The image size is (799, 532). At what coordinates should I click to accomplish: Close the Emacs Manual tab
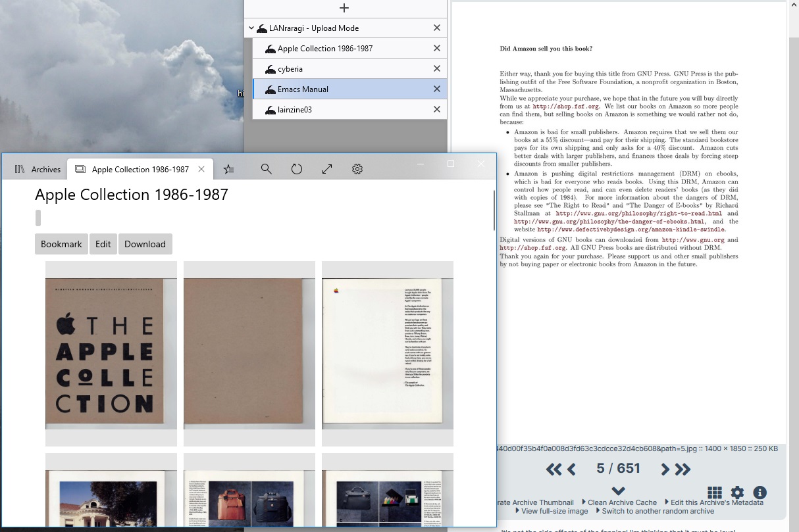click(437, 89)
